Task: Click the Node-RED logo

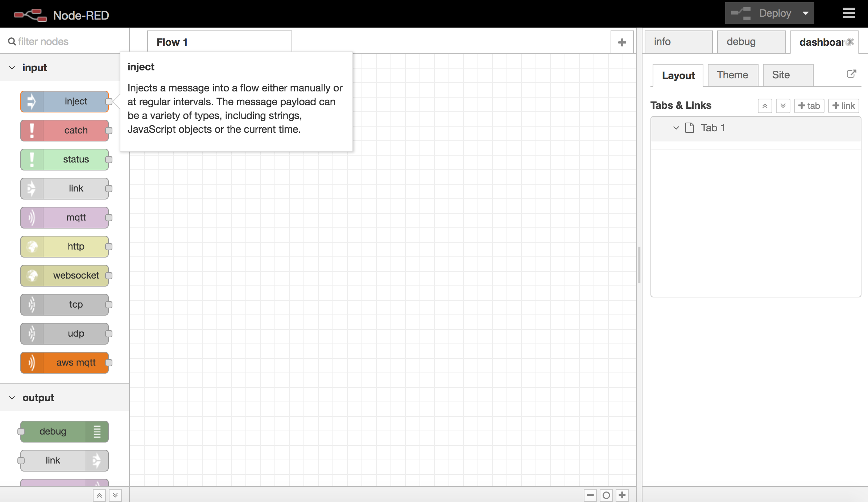Action: pos(30,15)
